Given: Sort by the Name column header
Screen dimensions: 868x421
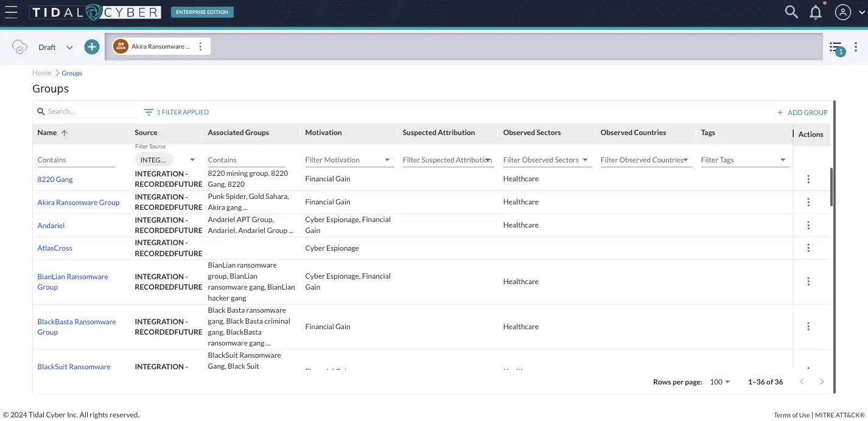Looking at the screenshot, I should click(47, 133).
